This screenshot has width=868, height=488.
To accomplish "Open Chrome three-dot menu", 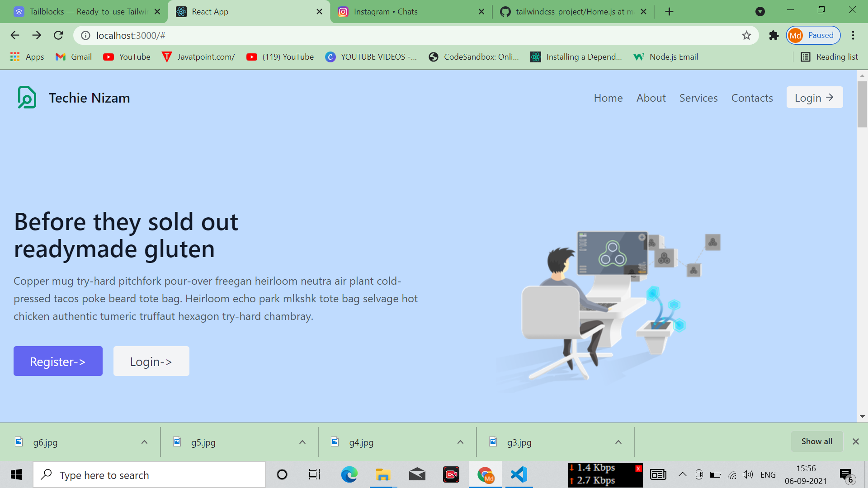I will point(853,35).
